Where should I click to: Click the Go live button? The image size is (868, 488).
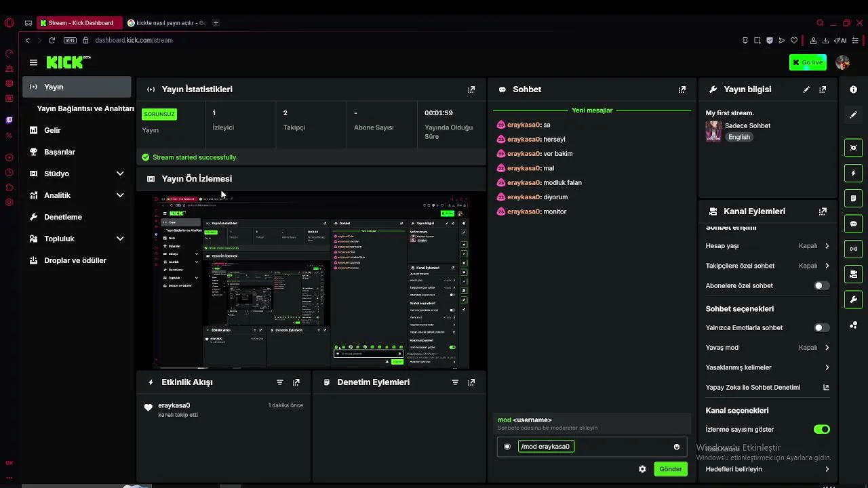[x=808, y=62]
